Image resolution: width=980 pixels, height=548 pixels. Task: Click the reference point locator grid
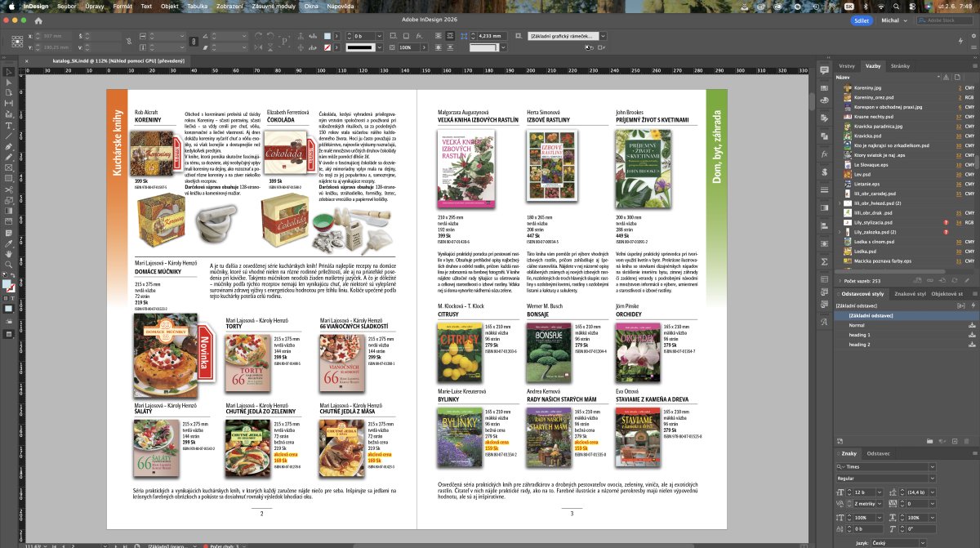[17, 41]
